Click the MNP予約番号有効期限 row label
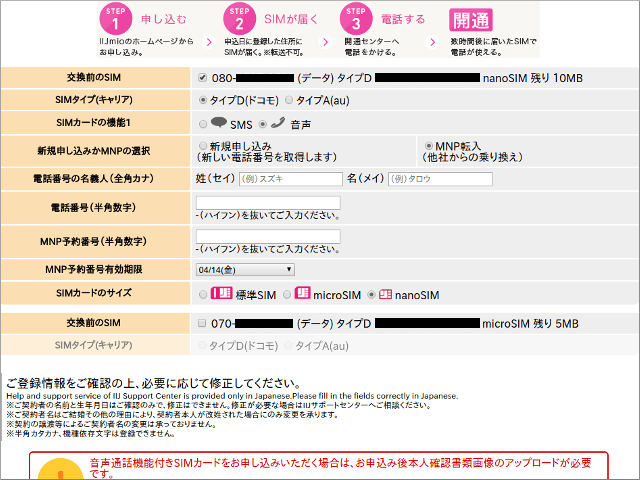 tap(93, 269)
